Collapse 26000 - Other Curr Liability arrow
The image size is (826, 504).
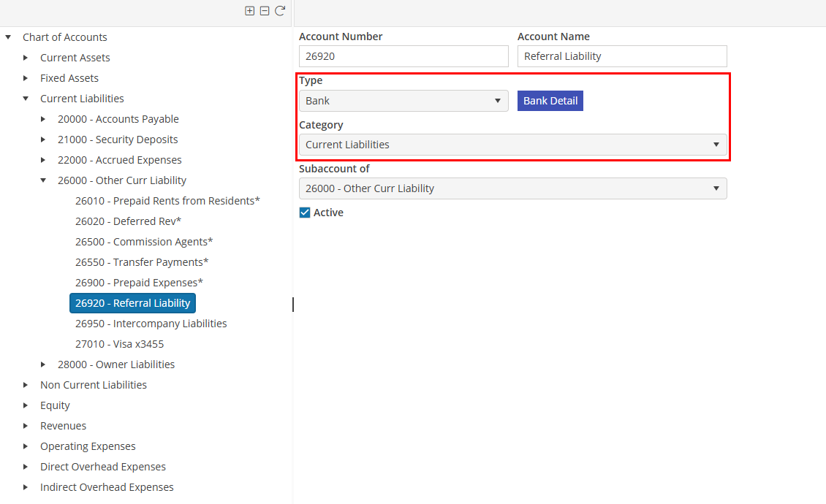tap(43, 180)
